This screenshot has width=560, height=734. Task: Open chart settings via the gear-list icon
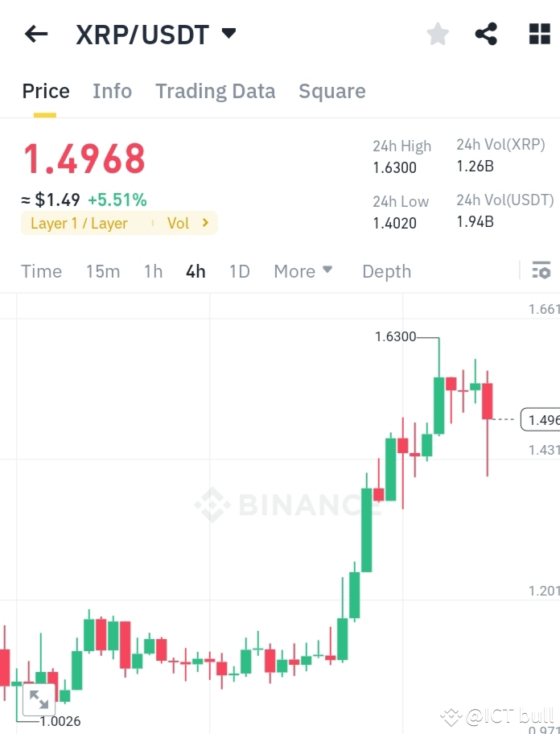point(541,271)
